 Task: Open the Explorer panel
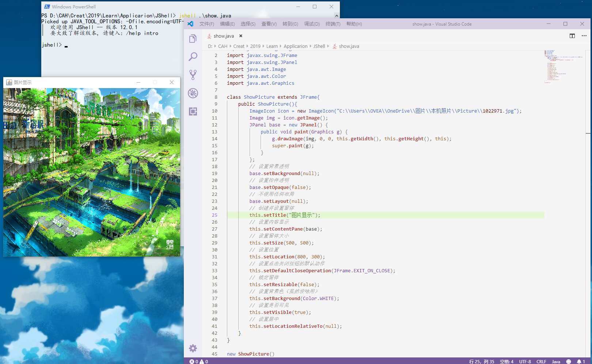193,38
